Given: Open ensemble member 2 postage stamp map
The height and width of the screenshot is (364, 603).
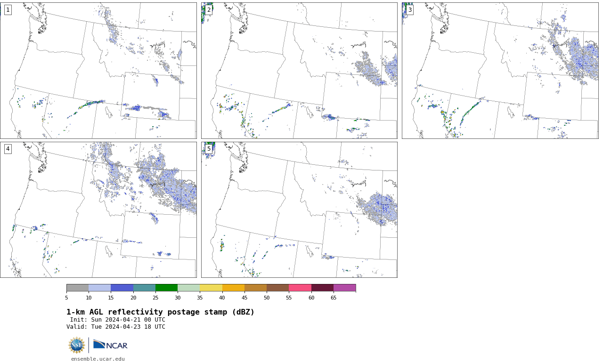Looking at the screenshot, I should click(x=299, y=71).
